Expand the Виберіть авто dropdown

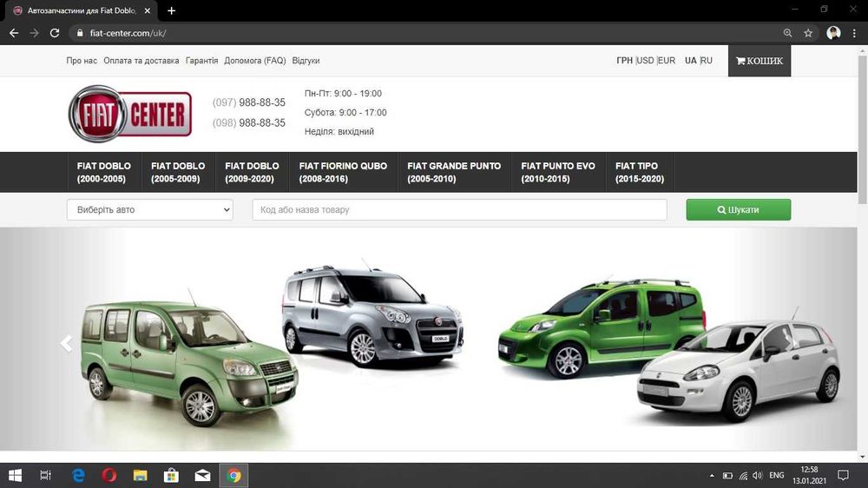click(x=150, y=210)
